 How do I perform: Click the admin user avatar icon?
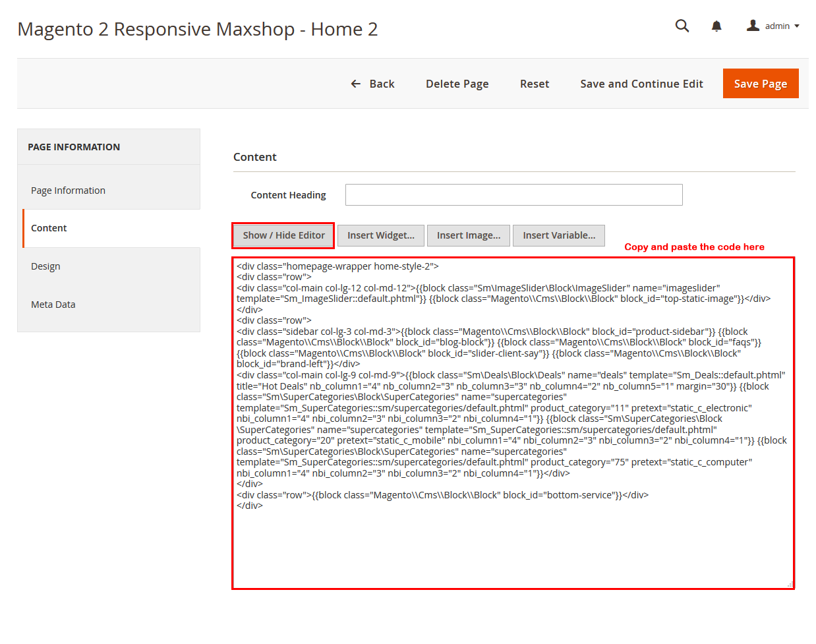point(753,26)
